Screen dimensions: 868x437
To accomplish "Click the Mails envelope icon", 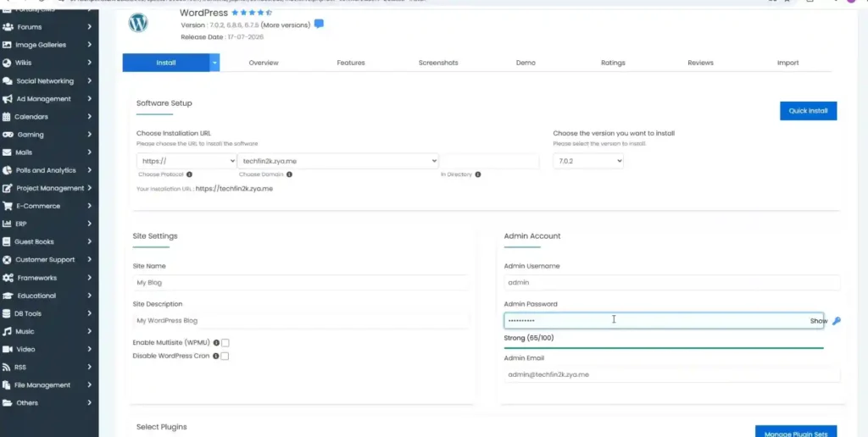I will pos(7,152).
